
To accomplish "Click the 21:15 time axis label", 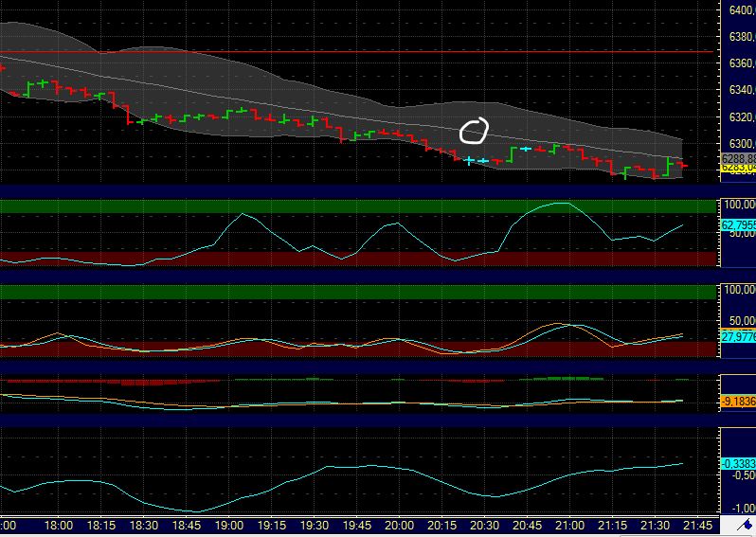I will pos(612,525).
